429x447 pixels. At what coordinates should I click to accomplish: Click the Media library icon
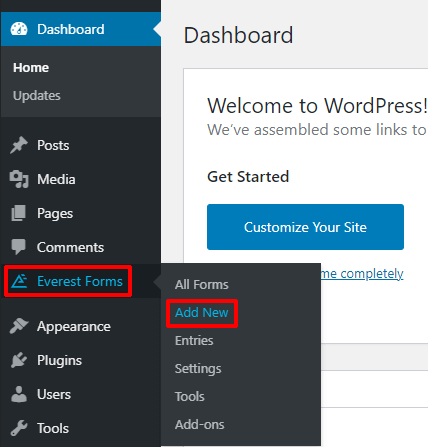point(19,179)
